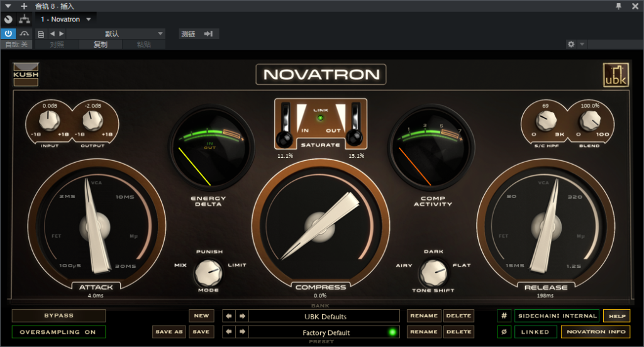Screen dimensions: 644x347
Task: Click the Energy Delta meter
Action: click(x=211, y=148)
